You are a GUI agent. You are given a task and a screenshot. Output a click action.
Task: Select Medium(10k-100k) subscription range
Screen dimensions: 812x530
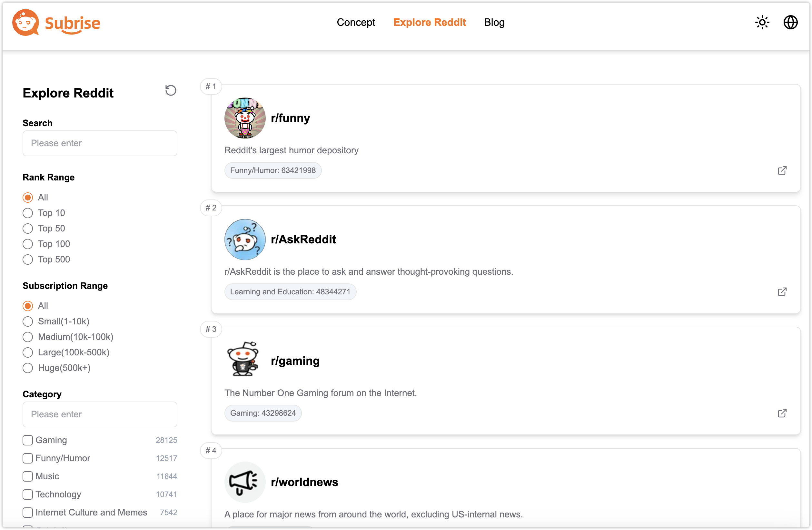point(28,337)
